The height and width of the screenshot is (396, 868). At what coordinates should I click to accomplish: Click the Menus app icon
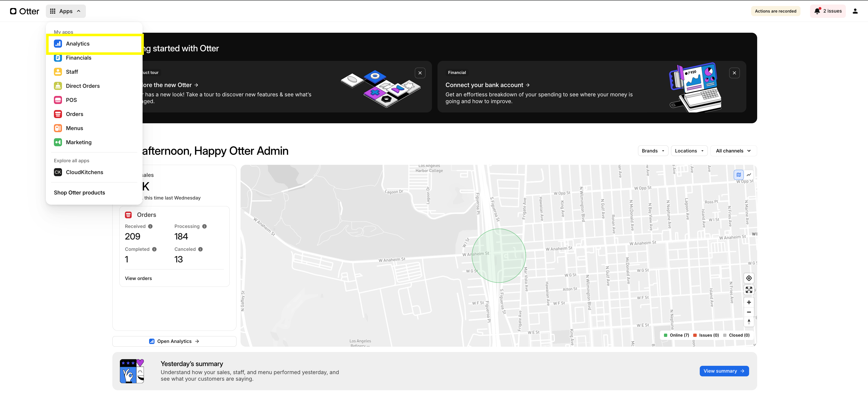[x=58, y=128]
